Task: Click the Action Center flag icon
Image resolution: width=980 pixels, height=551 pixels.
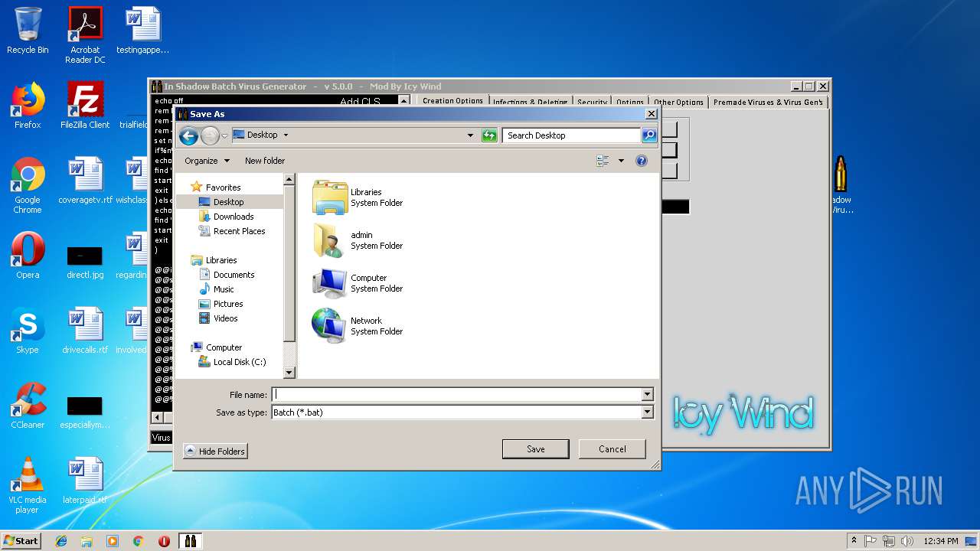Action: tap(871, 541)
